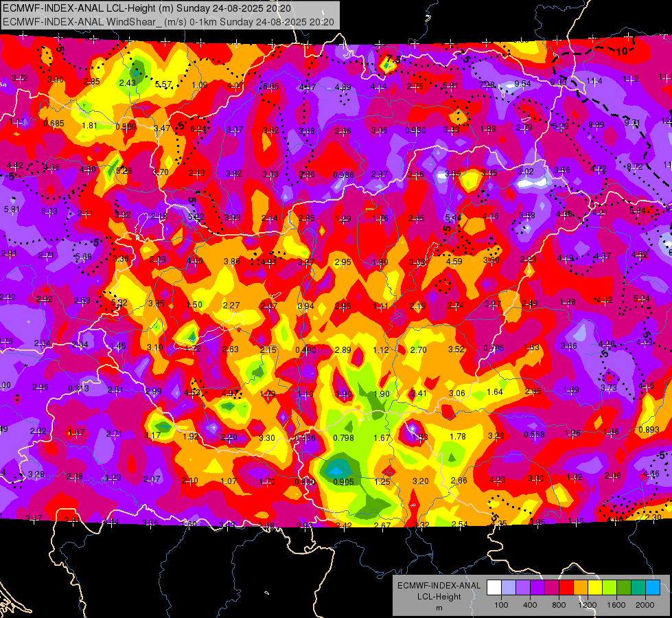Click the value "2.43" by the green peak
This screenshot has height=618, width=672.
pos(128,83)
